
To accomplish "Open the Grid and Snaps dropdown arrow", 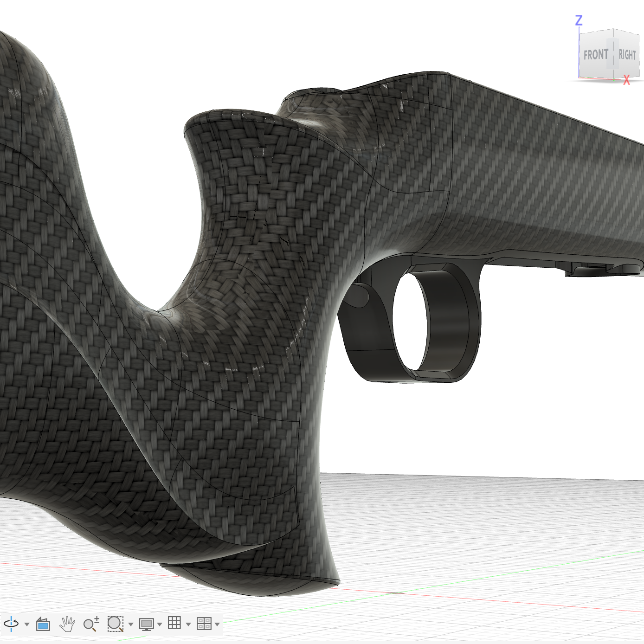I will (188, 624).
